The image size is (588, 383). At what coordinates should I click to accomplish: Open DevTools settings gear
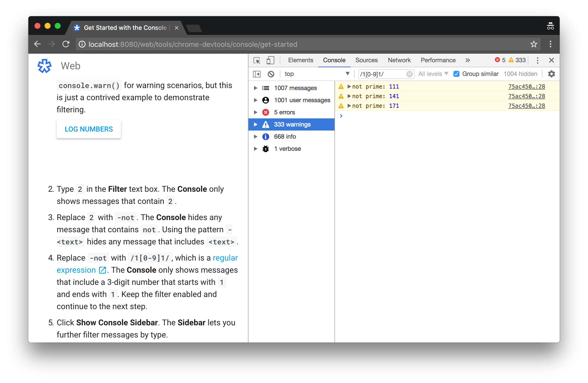click(551, 74)
